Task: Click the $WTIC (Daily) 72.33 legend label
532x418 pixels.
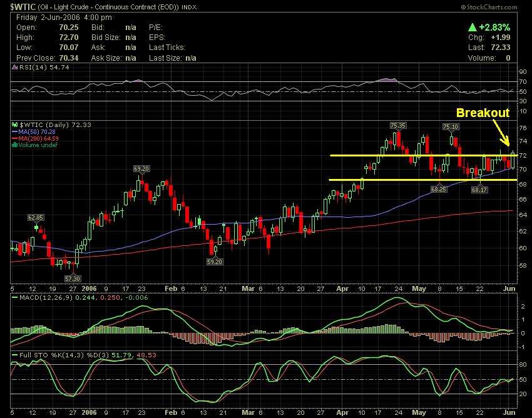Action: pos(55,125)
